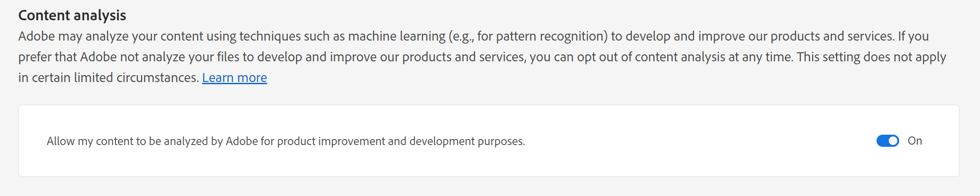Viewport: 980px width, 196px height.
Task: Click 'product improvement and development purposes' text
Action: tap(401, 141)
